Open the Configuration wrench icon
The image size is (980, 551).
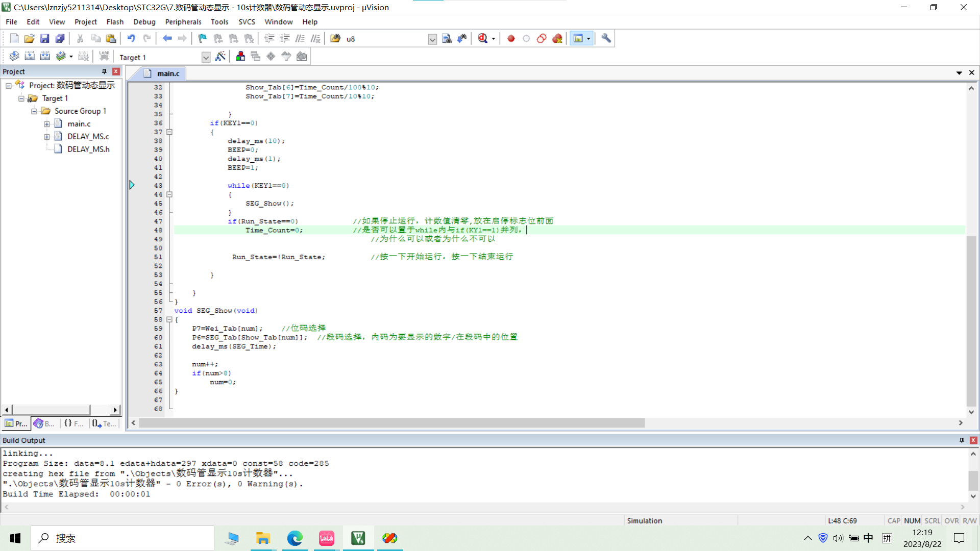tap(606, 38)
